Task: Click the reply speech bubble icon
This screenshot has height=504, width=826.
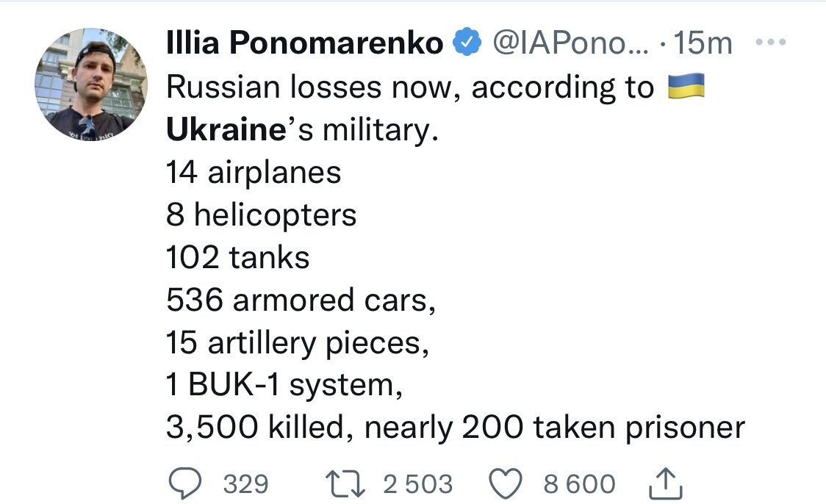Action: (x=187, y=483)
